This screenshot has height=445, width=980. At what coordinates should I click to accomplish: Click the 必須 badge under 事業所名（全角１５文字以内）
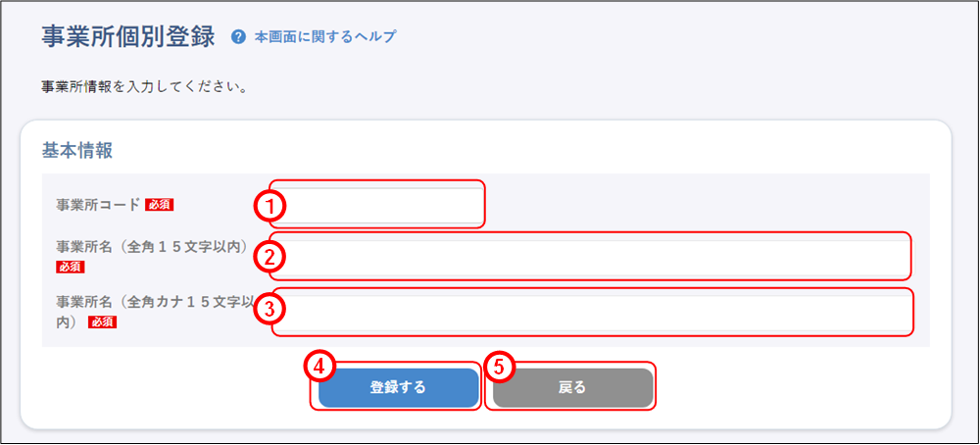[x=71, y=267]
